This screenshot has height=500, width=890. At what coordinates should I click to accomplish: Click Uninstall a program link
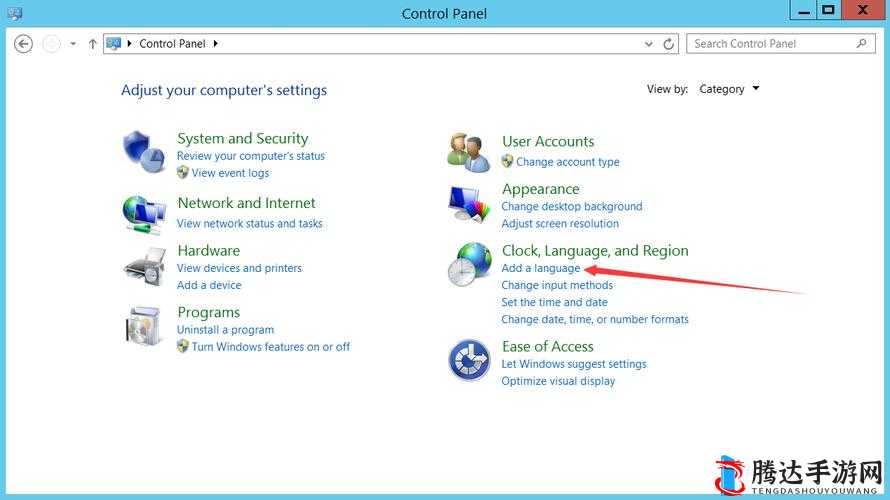225,330
